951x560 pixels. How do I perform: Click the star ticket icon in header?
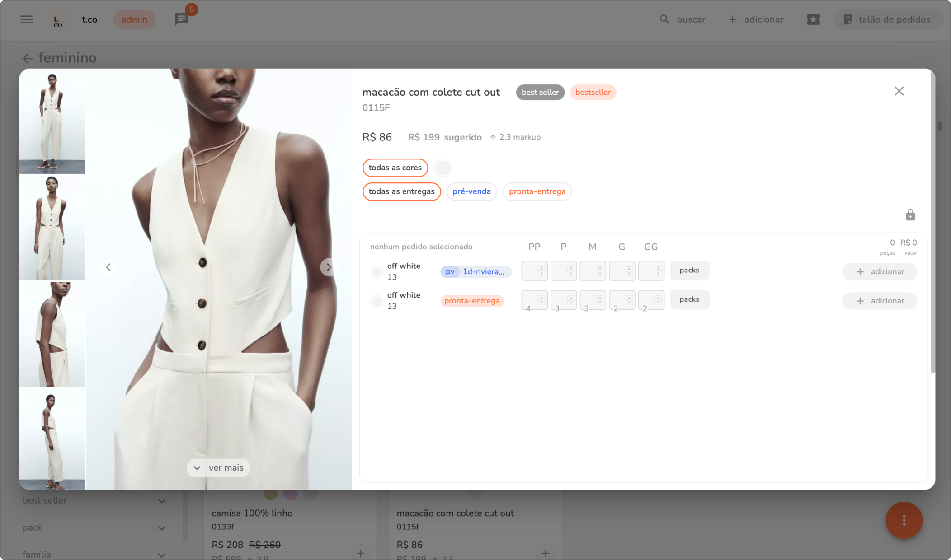[813, 19]
